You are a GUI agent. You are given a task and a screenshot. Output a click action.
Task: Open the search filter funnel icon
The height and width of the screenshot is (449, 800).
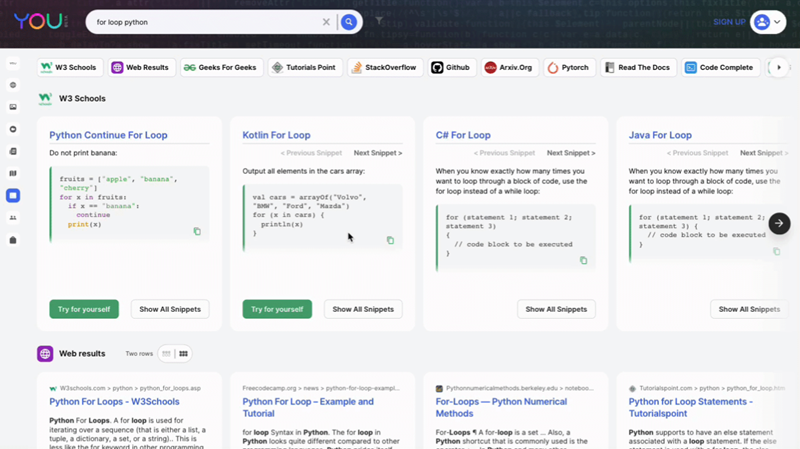pos(379,21)
